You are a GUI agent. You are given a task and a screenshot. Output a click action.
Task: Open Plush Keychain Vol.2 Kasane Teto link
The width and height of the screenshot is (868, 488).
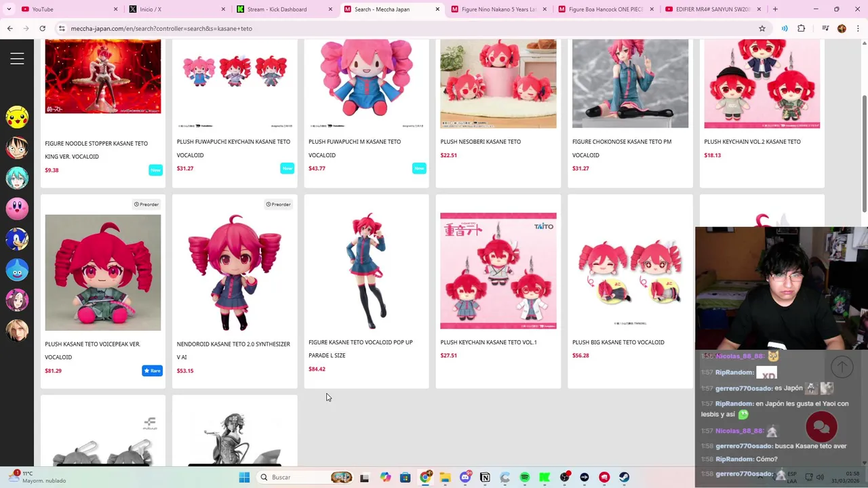[x=752, y=142]
